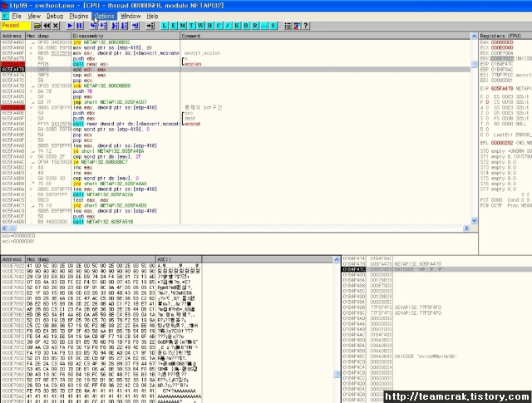
Task: Open Help with question mark icon
Action: pos(306,26)
